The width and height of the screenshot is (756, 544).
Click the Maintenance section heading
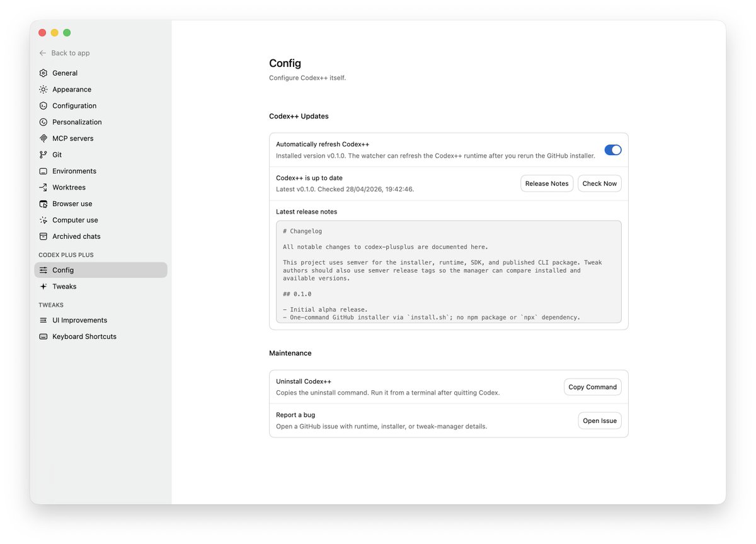coord(290,354)
